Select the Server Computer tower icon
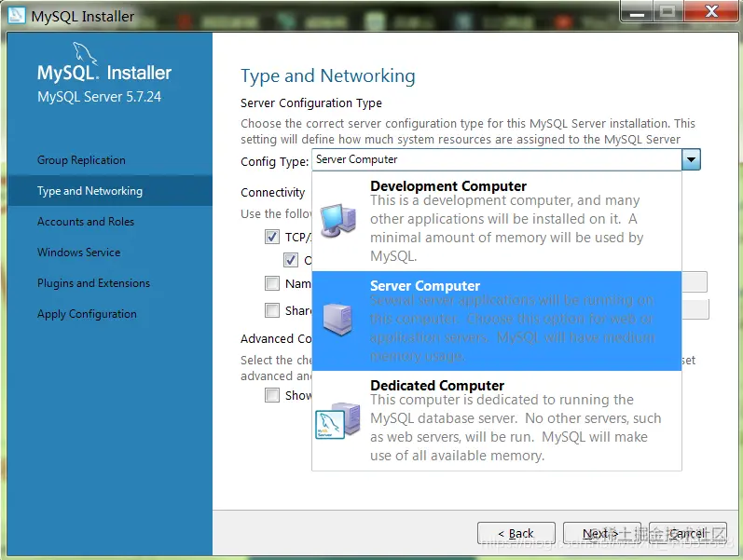Image resolution: width=743 pixels, height=560 pixels. (337, 320)
